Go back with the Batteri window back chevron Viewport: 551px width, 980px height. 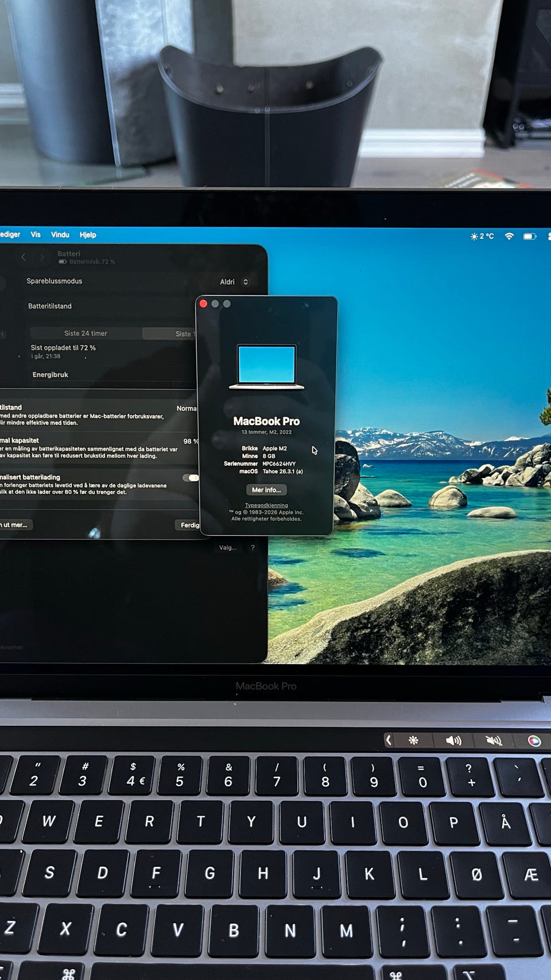click(x=24, y=257)
